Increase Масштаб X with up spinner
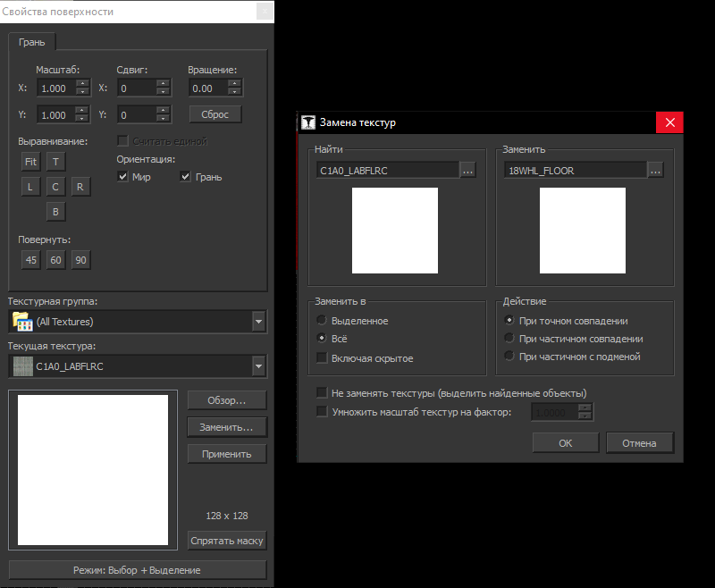Viewport: 715px width, 588px height. 82,84
